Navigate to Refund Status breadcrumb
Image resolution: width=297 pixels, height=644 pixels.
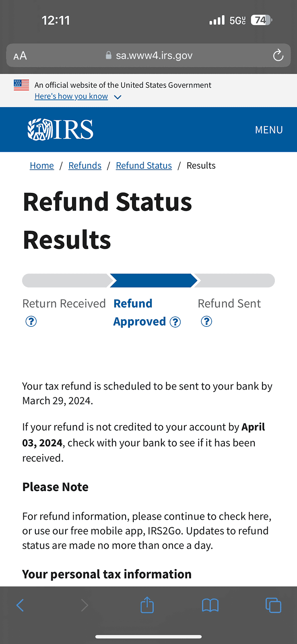coord(144,165)
